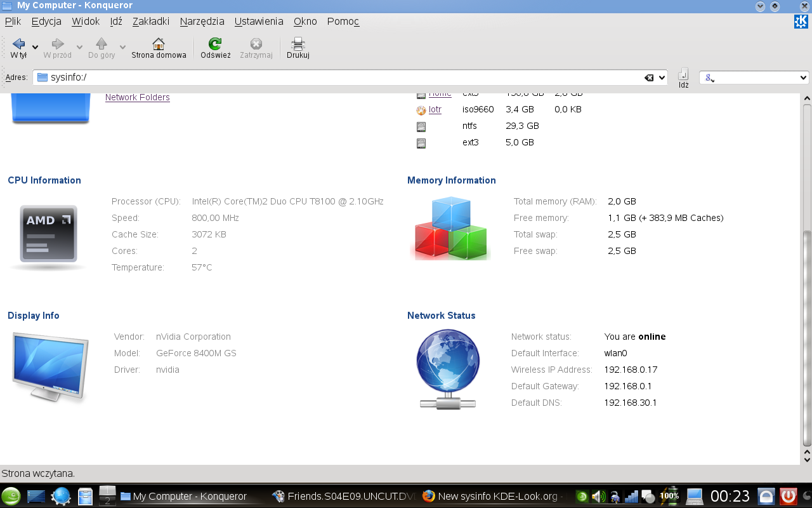Viewport: 812px width, 508px height.
Task: Open the Edycja menu
Action: pos(46,21)
